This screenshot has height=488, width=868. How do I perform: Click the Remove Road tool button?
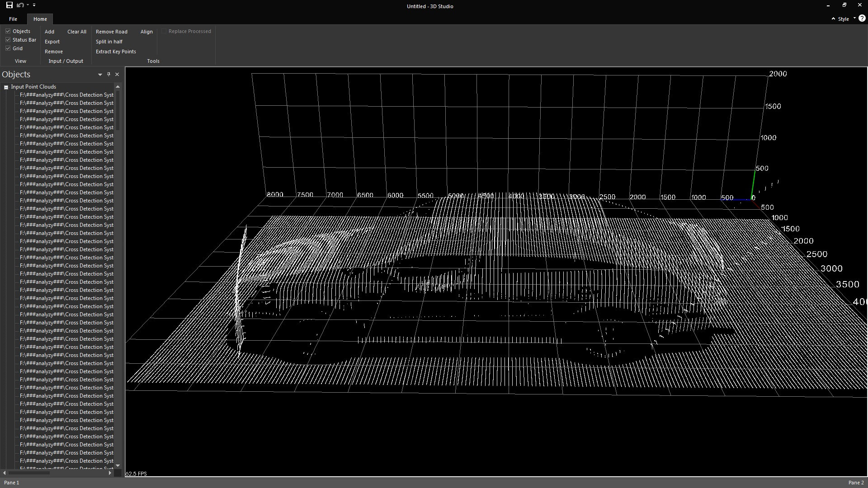click(111, 32)
